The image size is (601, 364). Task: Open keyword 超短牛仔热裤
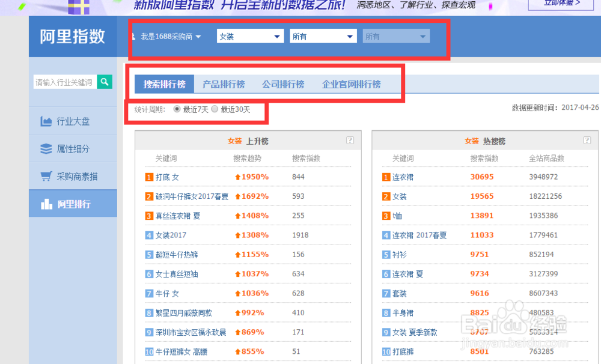click(x=176, y=255)
